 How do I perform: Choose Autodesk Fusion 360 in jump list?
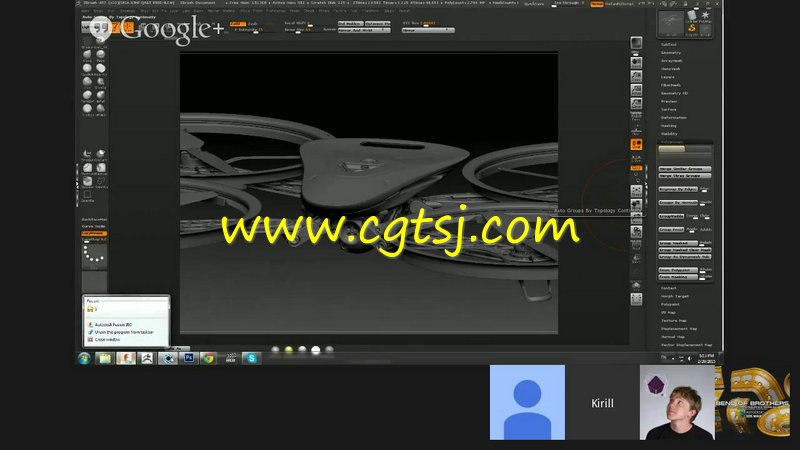(x=114, y=324)
